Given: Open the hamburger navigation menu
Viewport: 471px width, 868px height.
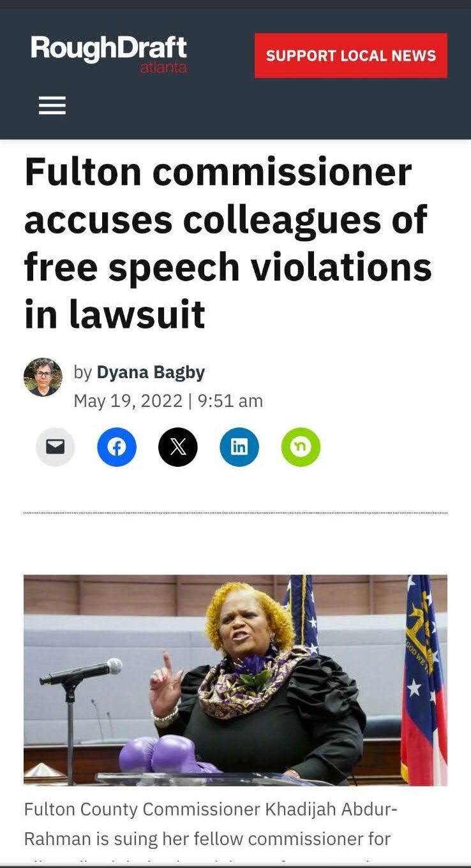Looking at the screenshot, I should 52,105.
